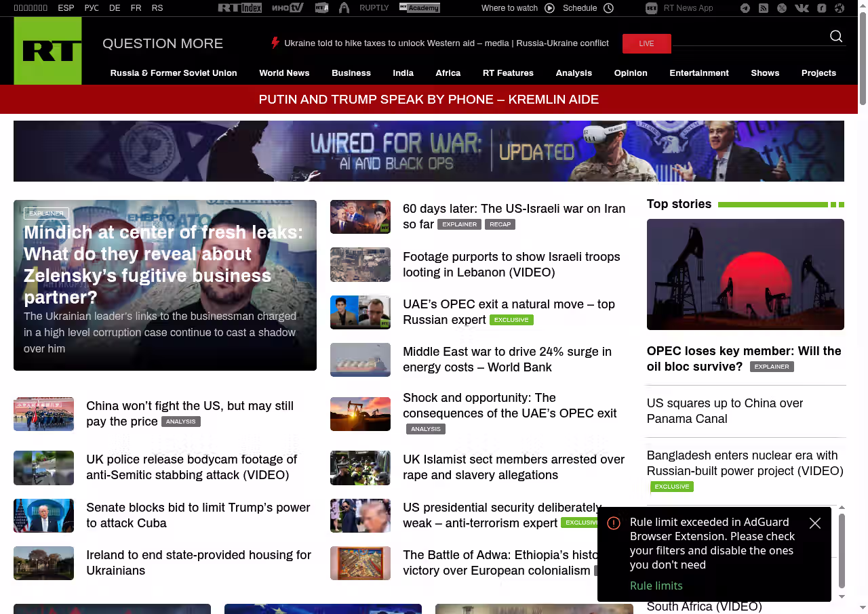Select the Opinion navigation item
Viewport: 868px width, 614px height.
coord(631,73)
